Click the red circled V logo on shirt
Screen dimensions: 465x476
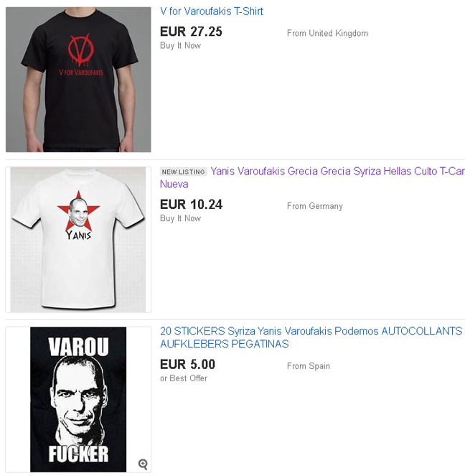coord(80,50)
